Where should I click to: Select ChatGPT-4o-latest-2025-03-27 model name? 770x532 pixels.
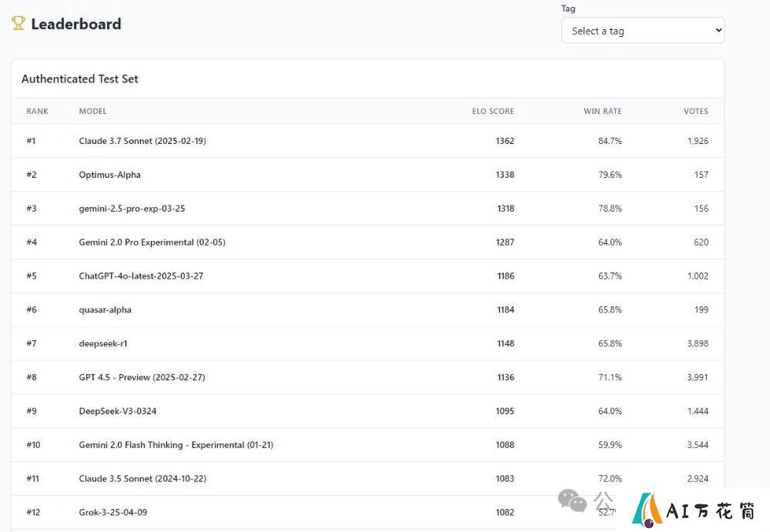click(x=141, y=276)
